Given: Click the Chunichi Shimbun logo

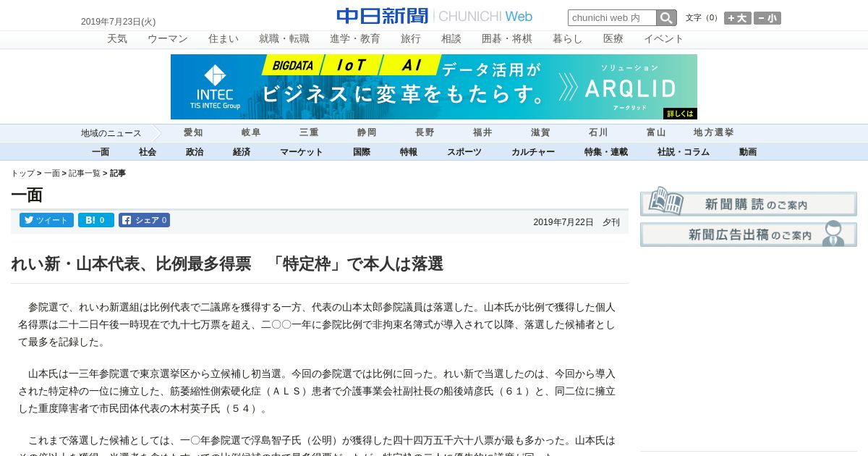Looking at the screenshot, I should (x=434, y=16).
